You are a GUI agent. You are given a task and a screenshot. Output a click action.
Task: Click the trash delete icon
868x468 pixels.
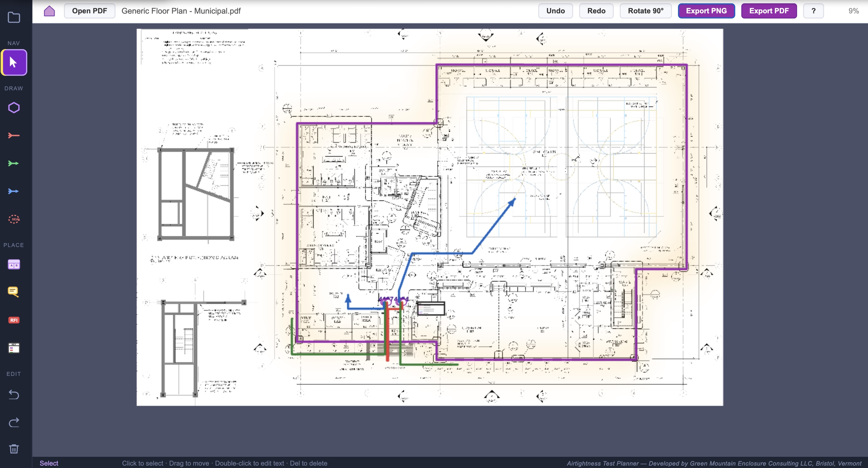14,449
